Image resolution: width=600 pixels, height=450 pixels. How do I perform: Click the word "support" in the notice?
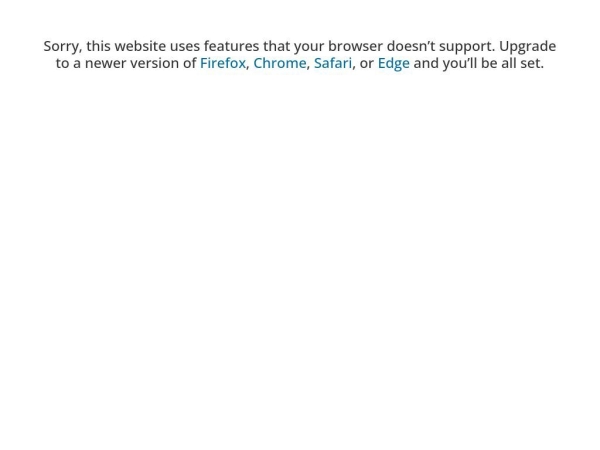click(x=468, y=46)
